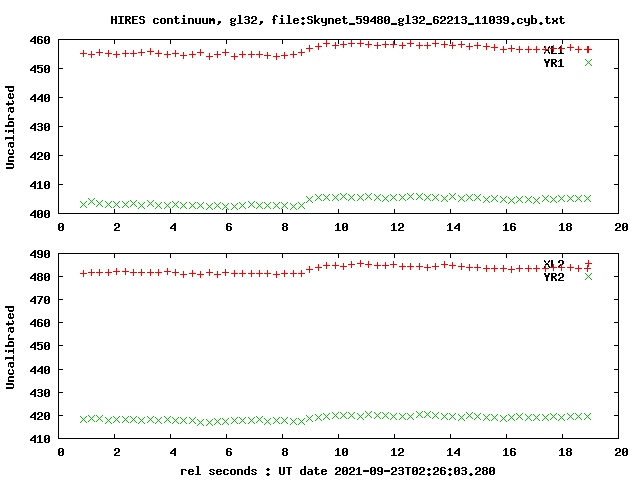Click the 460 tick label of XL1/YR1 plot
Image resolution: width=640 pixels, height=480 pixels.
click(40, 40)
